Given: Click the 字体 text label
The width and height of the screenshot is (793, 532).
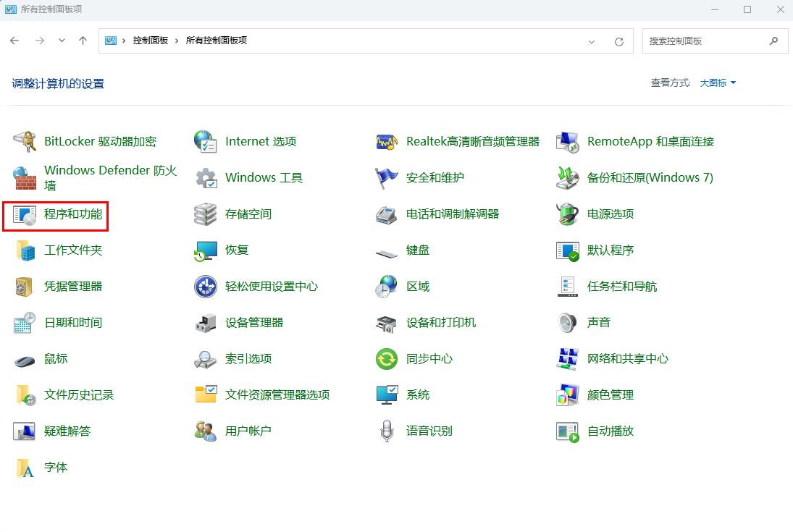Looking at the screenshot, I should pyautogui.click(x=56, y=467).
